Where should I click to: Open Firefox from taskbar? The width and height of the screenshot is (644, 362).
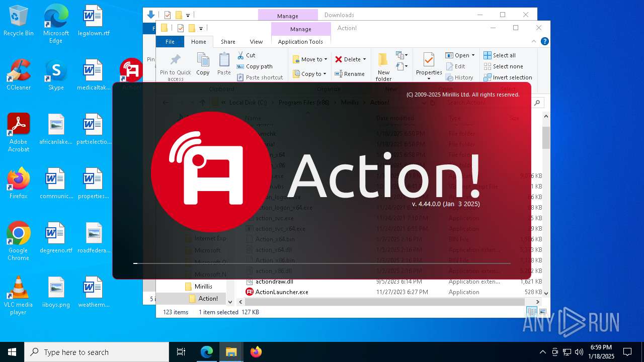pyautogui.click(x=256, y=352)
